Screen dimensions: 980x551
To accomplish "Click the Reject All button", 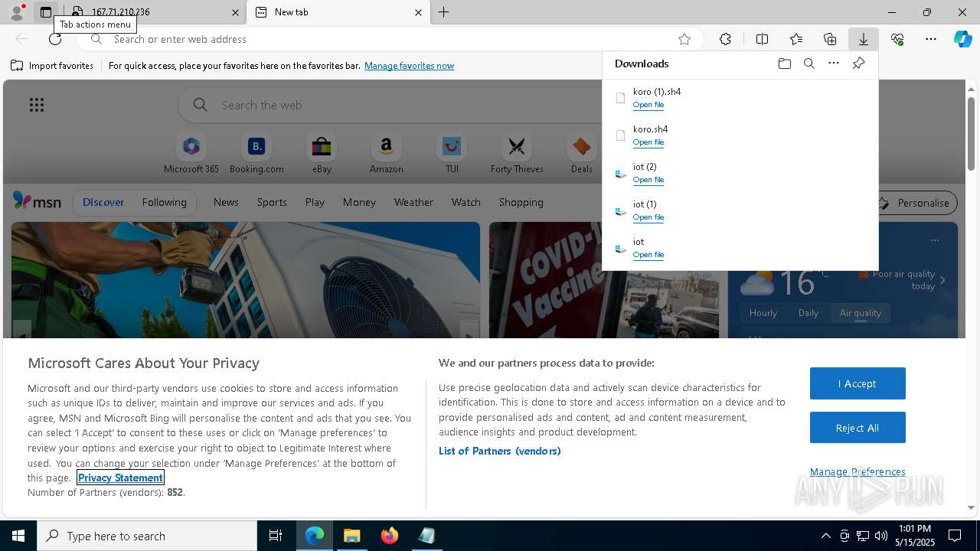I will pos(857,428).
